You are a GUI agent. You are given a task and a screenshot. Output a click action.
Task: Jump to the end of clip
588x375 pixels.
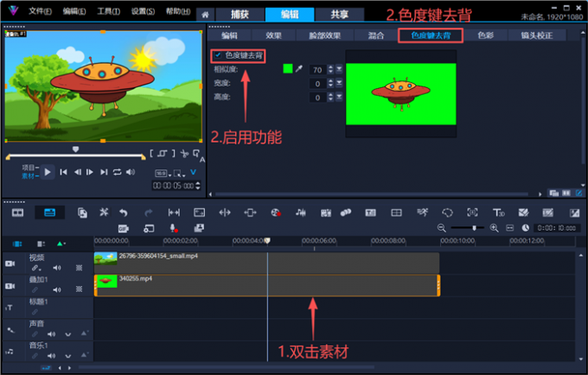104,172
